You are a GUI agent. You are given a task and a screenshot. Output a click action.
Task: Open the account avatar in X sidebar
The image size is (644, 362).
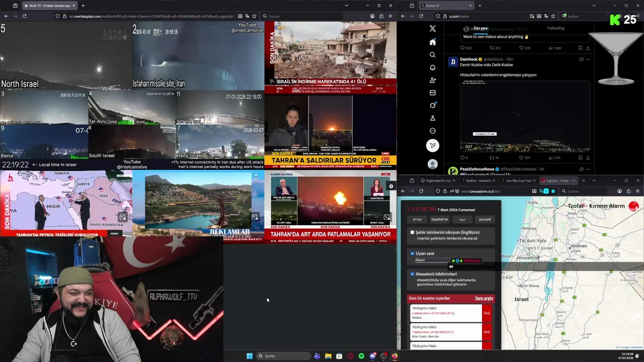pos(433,164)
